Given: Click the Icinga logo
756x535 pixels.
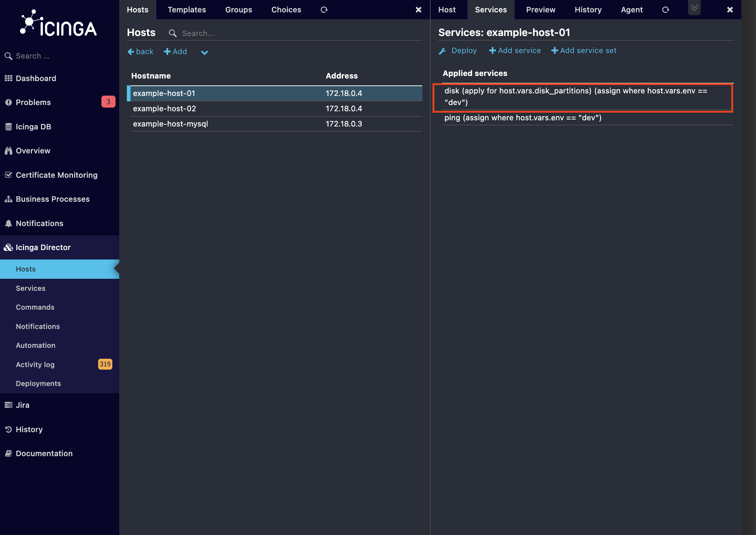Looking at the screenshot, I should point(58,23).
